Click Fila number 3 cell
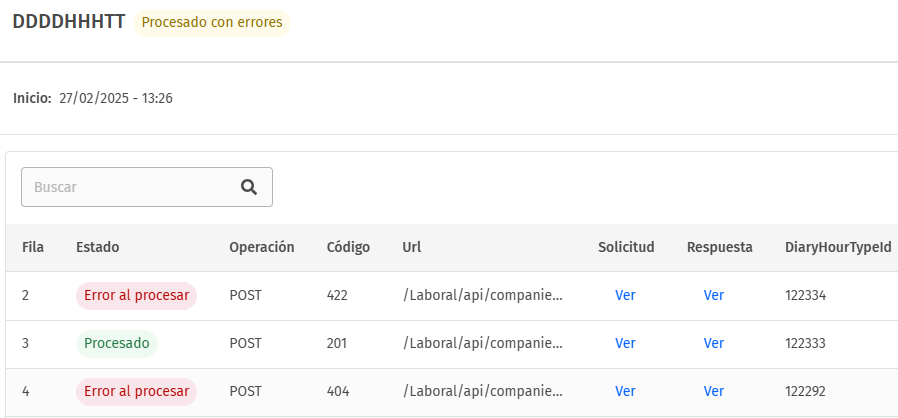 (25, 344)
